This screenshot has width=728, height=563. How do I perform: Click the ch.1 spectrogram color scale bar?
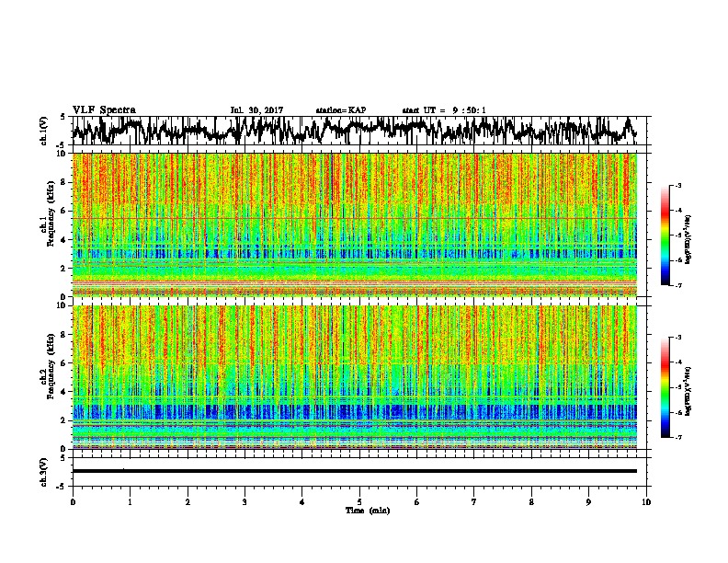(665, 236)
